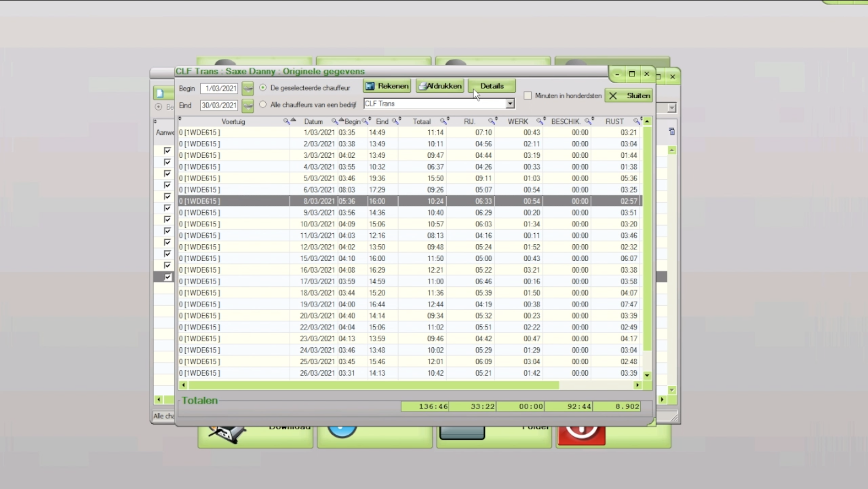Sort by the Datum column header
Image resolution: width=868 pixels, height=489 pixels.
click(313, 122)
